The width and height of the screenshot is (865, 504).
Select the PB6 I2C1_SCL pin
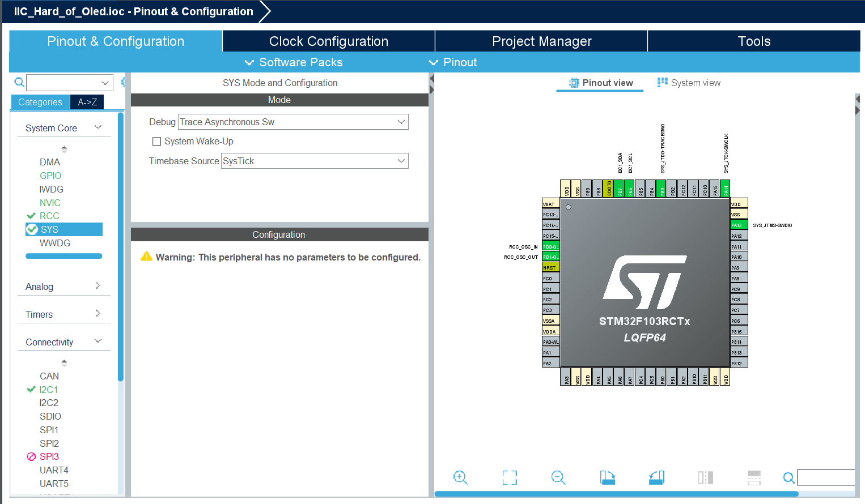point(630,188)
